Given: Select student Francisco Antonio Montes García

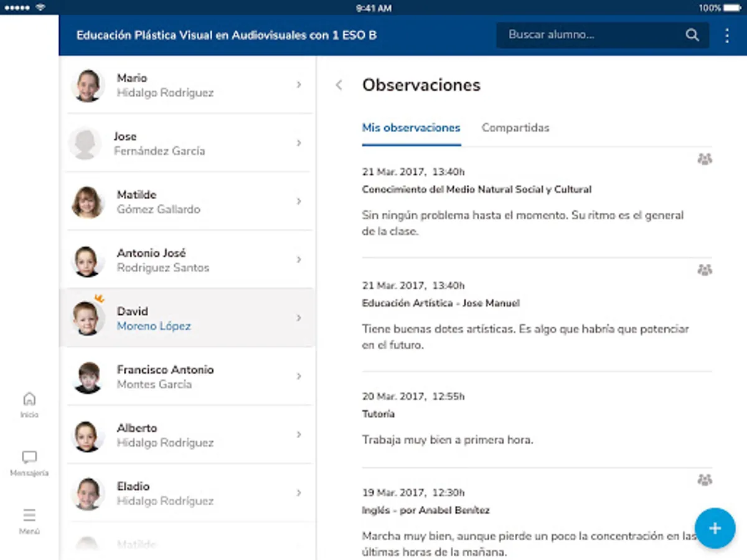Looking at the screenshot, I should tap(165, 376).
